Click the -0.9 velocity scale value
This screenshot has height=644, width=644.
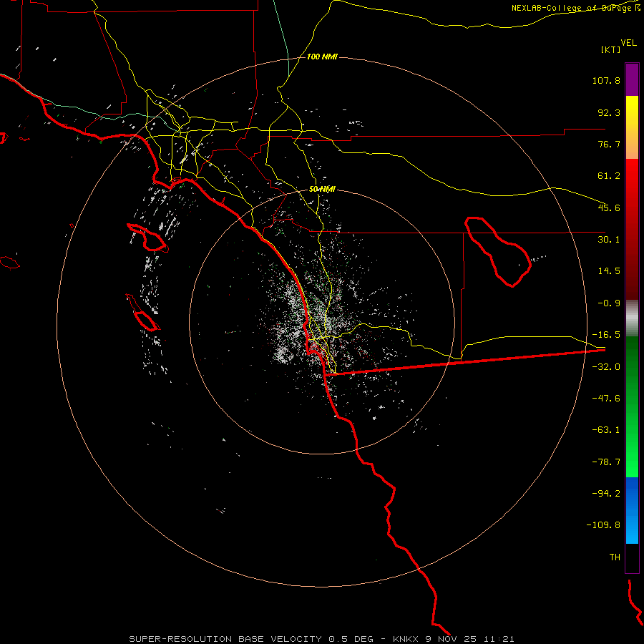tap(609, 303)
